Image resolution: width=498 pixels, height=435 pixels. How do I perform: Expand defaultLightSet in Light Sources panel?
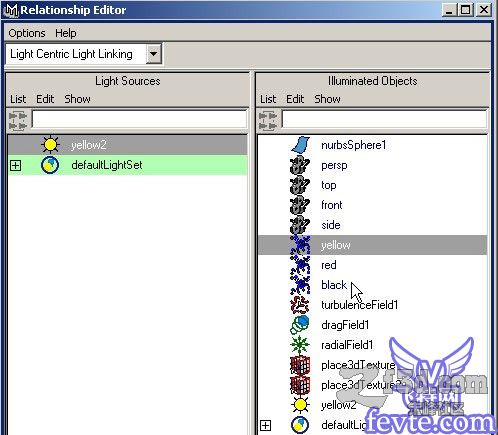[15, 165]
